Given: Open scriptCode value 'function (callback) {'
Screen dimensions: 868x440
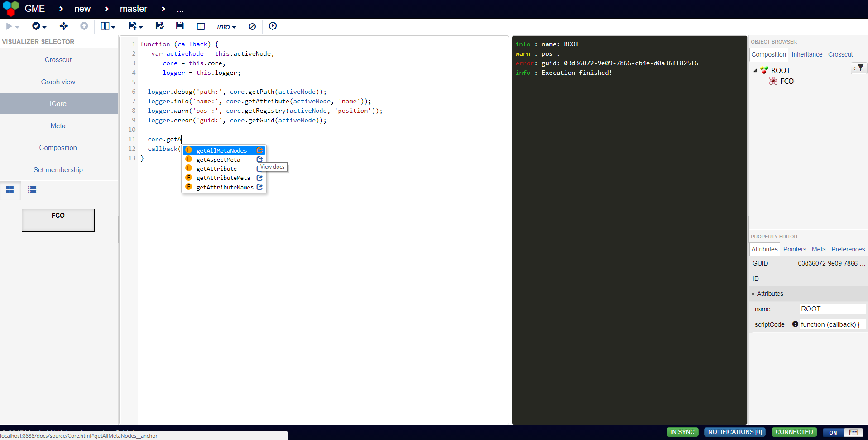Looking at the screenshot, I should pos(833,324).
